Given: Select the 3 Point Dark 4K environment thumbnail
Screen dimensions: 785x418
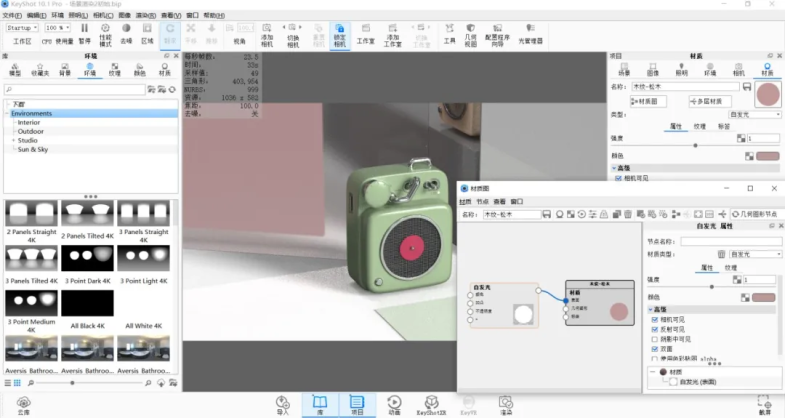Looking at the screenshot, I should point(86,258).
